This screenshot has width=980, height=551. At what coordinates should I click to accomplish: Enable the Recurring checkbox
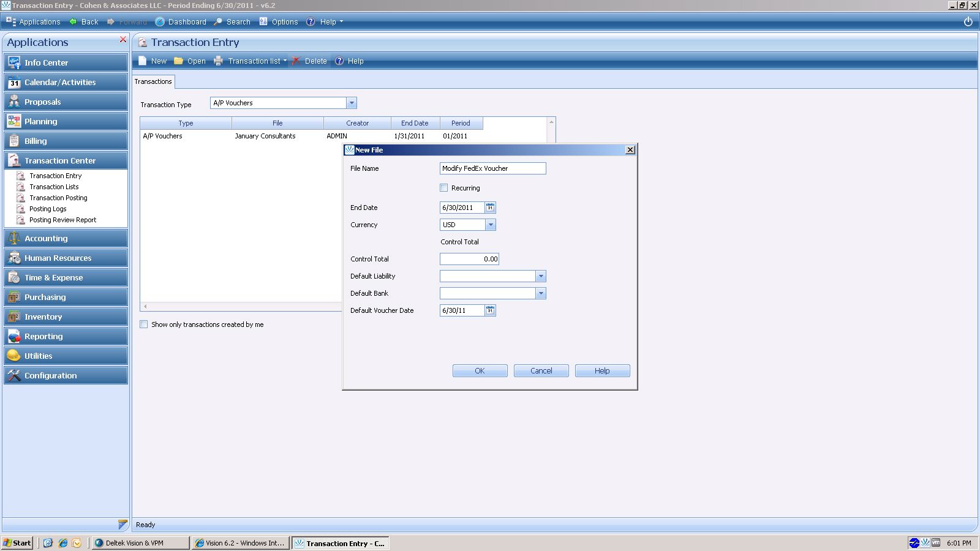click(x=444, y=188)
